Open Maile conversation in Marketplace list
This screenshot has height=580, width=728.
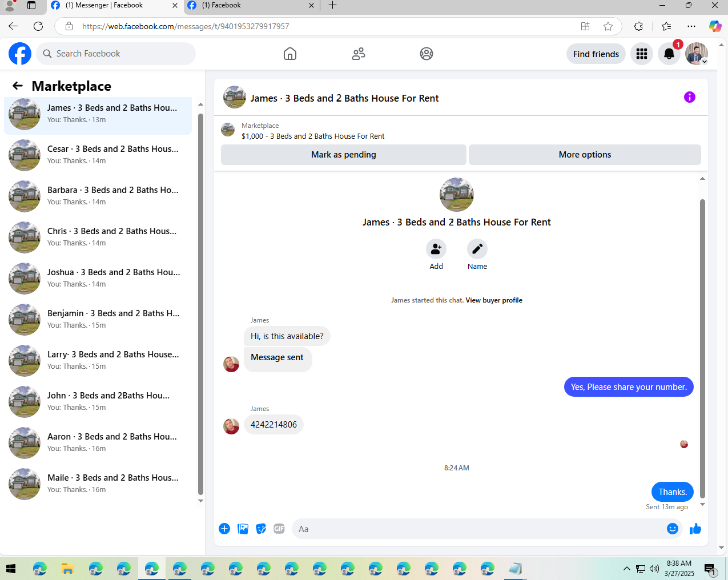tap(98, 484)
